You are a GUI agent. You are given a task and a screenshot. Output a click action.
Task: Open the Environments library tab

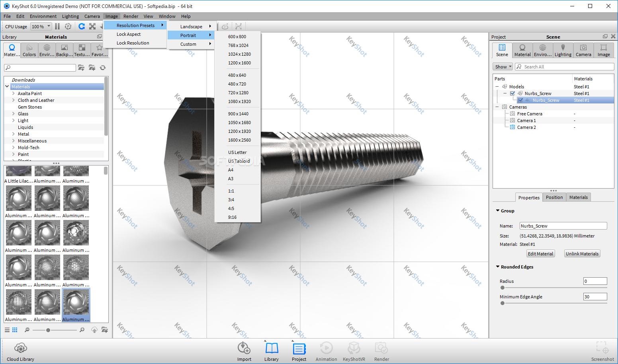[47, 51]
